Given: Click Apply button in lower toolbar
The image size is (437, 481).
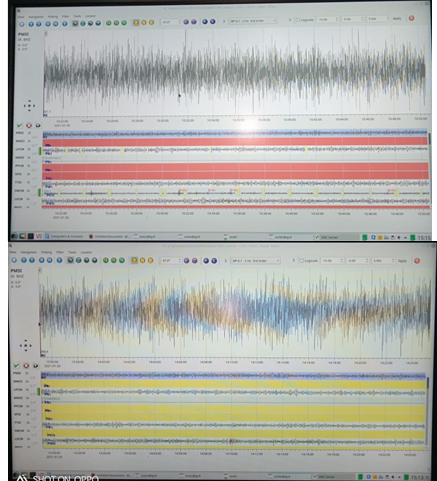Looking at the screenshot, I should tap(402, 261).
